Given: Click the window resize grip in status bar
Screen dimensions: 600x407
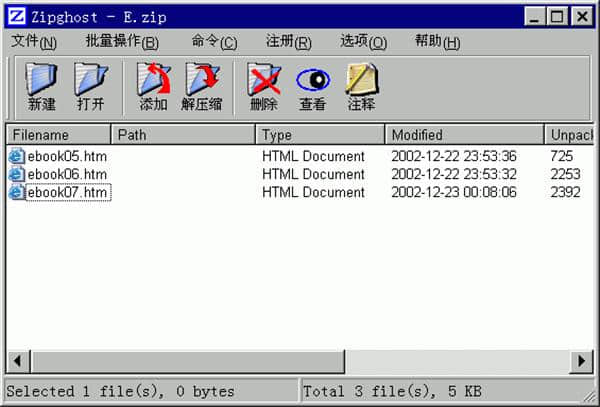Looking at the screenshot, I should tap(589, 395).
